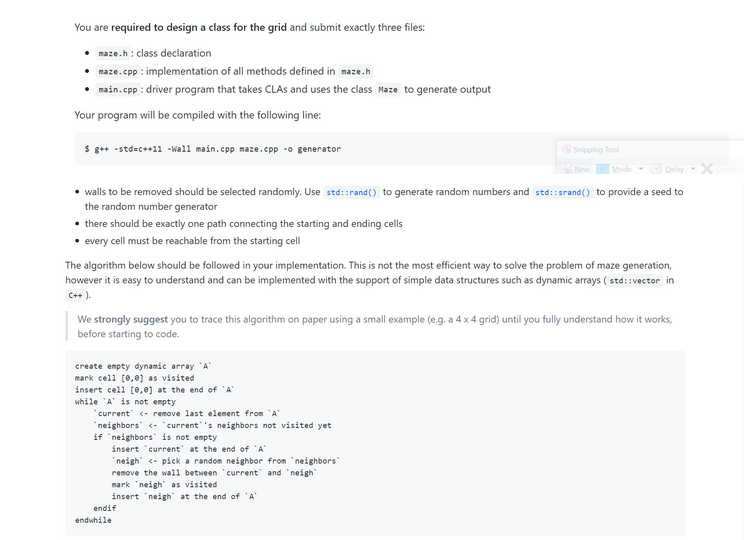The image size is (744, 540).
Task: Click the Maze class inline code in main.cpp bullet
Action: 388,90
